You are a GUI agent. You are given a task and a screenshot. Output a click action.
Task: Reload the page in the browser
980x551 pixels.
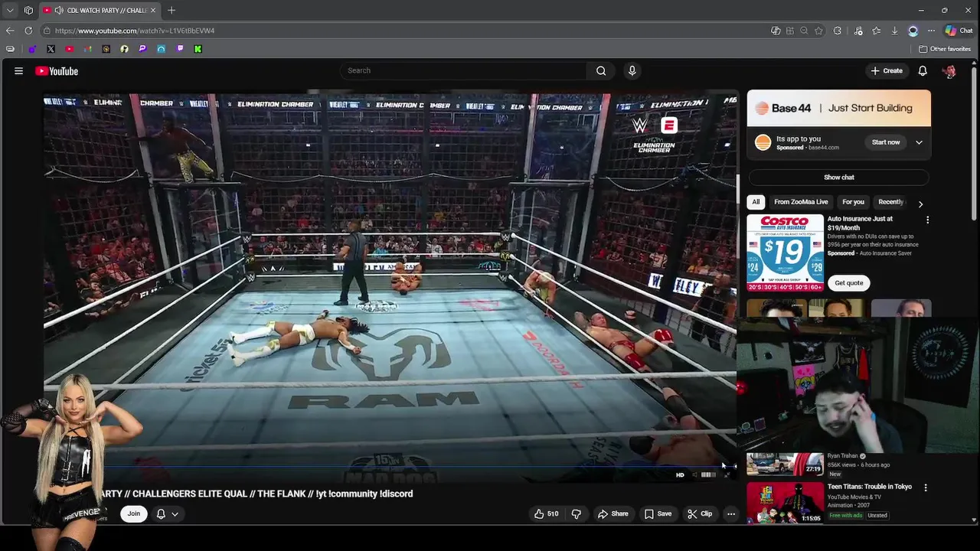[28, 31]
